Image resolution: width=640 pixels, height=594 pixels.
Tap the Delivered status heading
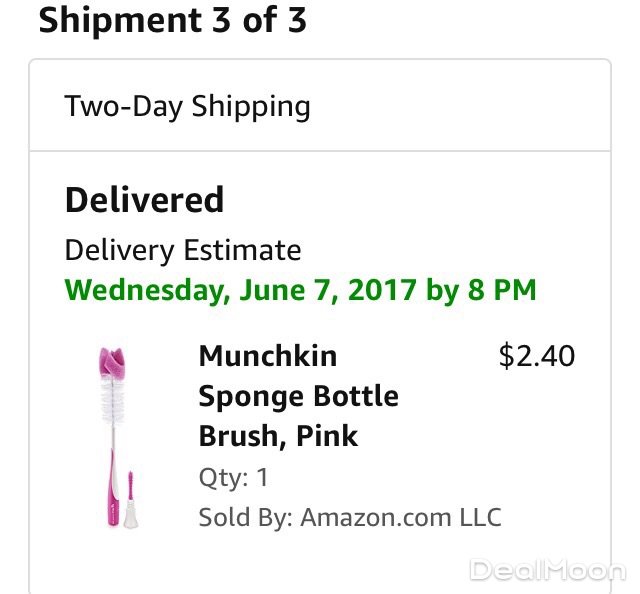[x=144, y=200]
